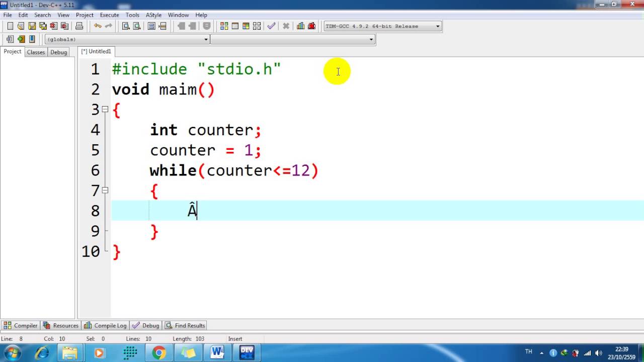This screenshot has width=644, height=362.
Task: Collapse code fold at line 3
Action: 105,109
